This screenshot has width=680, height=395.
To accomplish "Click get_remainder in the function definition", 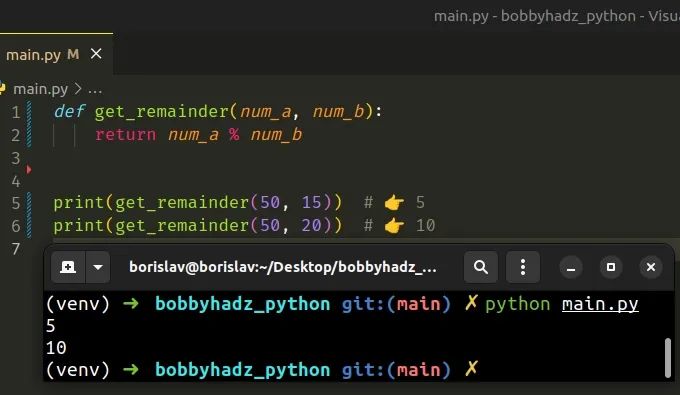I will pyautogui.click(x=161, y=112).
